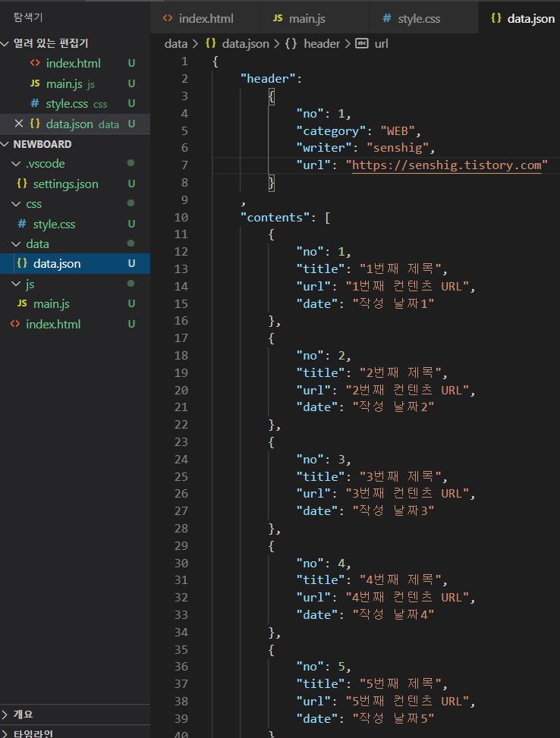
Task: Click the braces icon on data.json tab
Action: click(496, 18)
